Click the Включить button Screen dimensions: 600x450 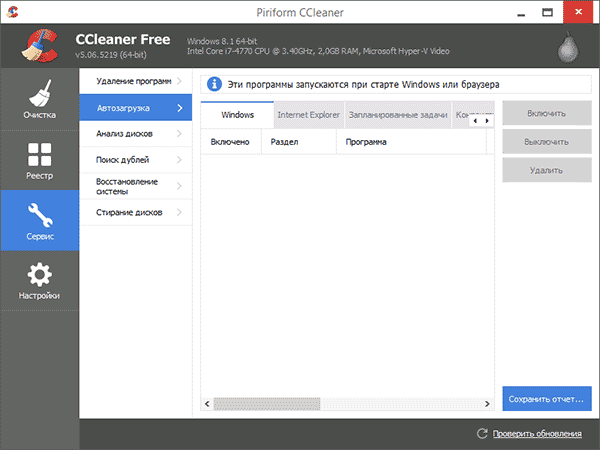point(547,113)
